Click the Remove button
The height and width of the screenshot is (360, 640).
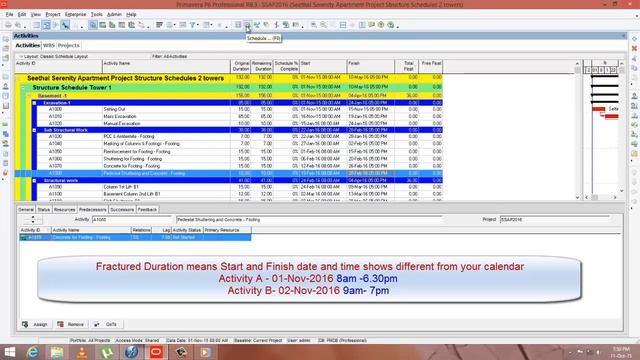point(71,324)
